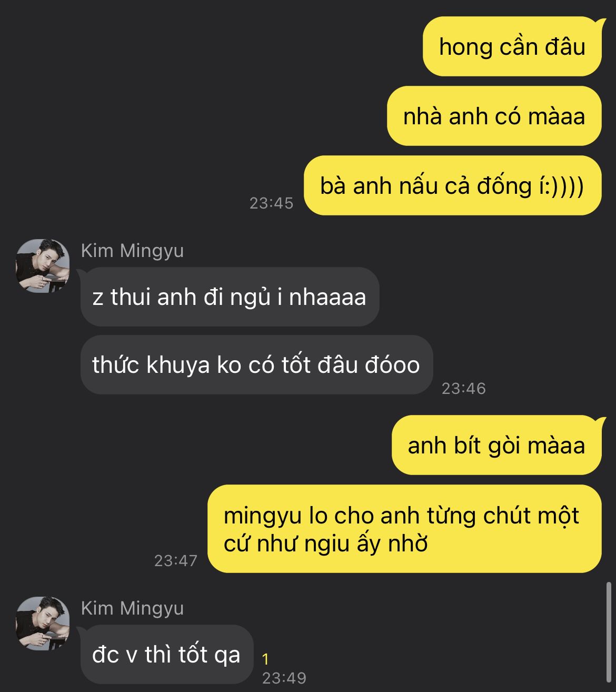
Task: Select the 'đc v thì tốt qa' bubble
Action: (167, 655)
